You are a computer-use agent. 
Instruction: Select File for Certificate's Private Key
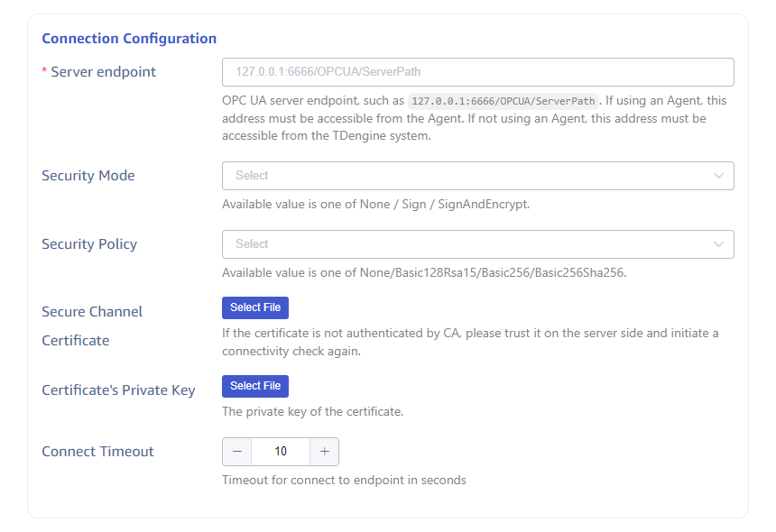pyautogui.click(x=255, y=386)
